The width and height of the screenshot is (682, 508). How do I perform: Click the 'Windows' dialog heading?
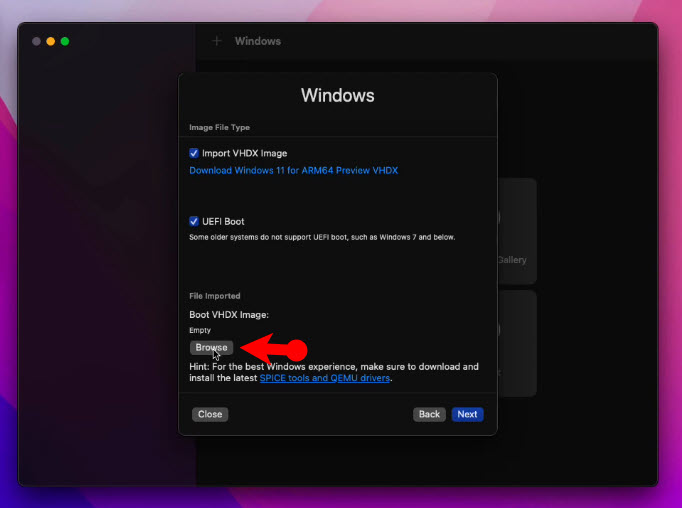(x=338, y=96)
